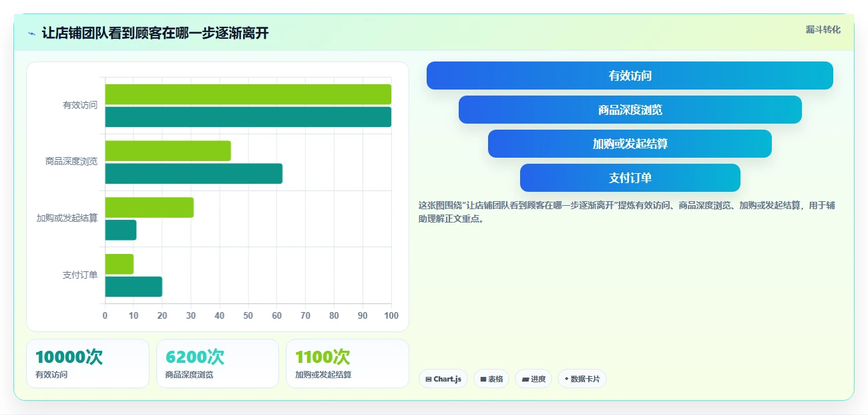Click the 商品深度浏览 chart axis label
Viewport: 868px width, 415px height.
(71, 161)
